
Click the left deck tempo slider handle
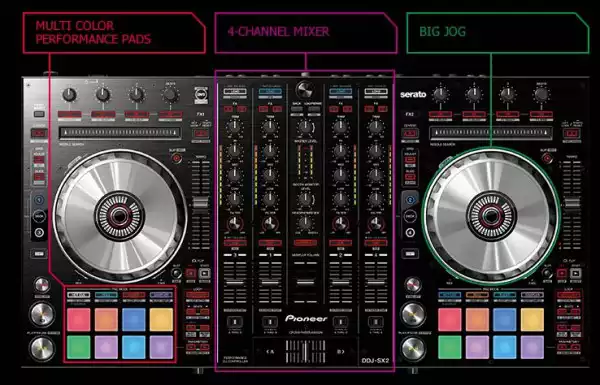201,202
